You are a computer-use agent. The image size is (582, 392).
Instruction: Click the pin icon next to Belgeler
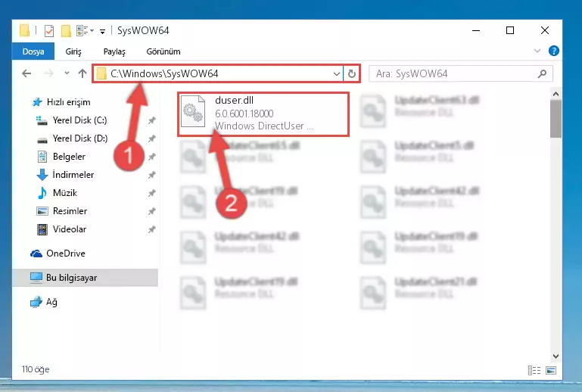coord(151,157)
